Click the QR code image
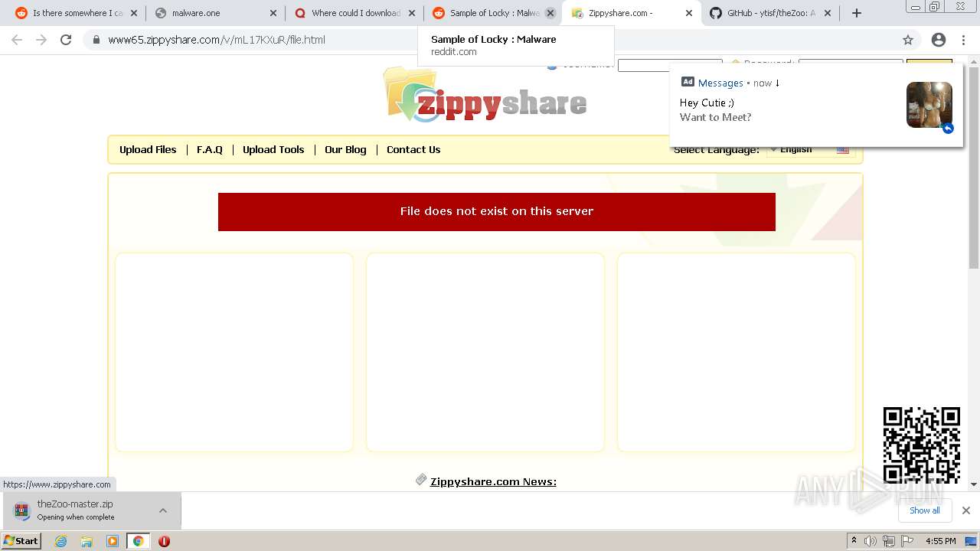The width and height of the screenshot is (980, 551). coord(922,445)
